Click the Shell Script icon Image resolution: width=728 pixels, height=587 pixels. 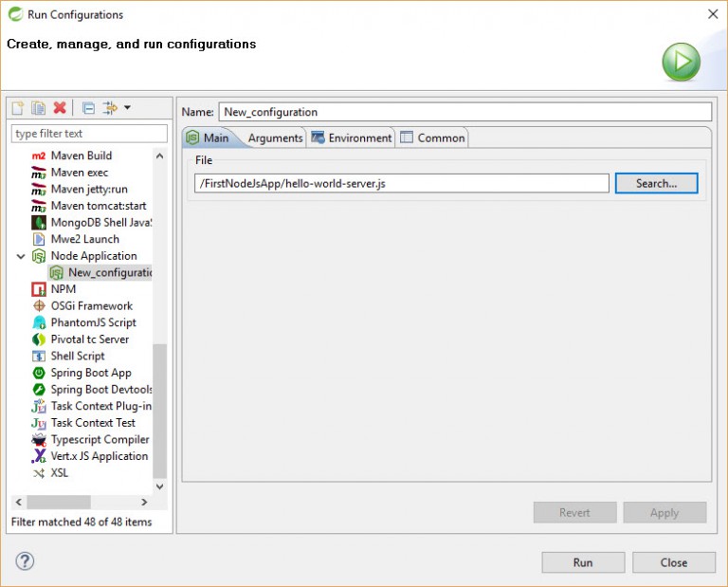[x=39, y=357]
